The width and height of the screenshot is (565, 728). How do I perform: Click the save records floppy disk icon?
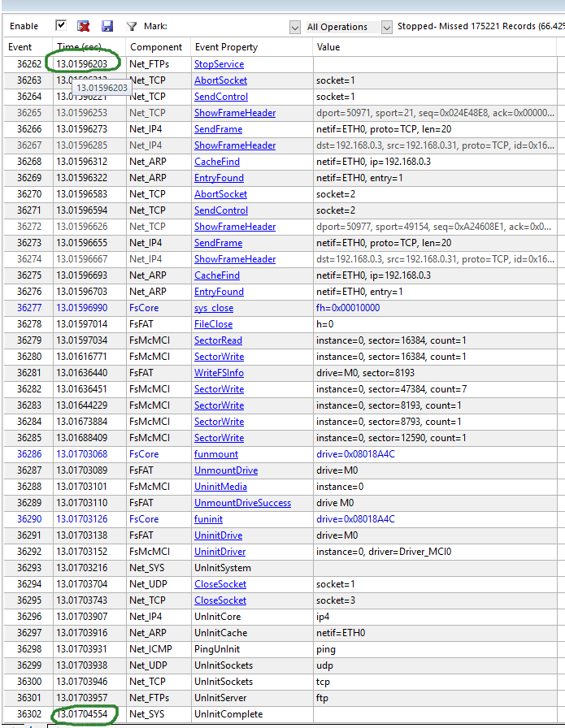coord(107,27)
